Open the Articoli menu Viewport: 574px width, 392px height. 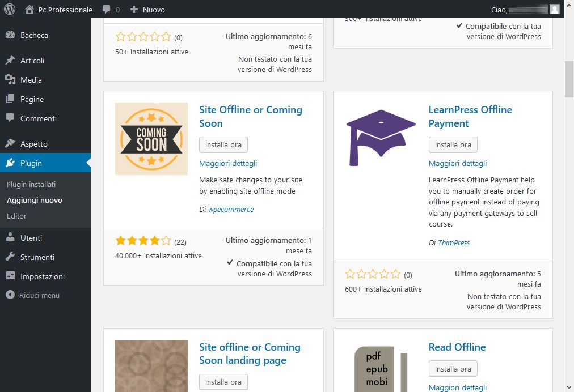coord(32,61)
